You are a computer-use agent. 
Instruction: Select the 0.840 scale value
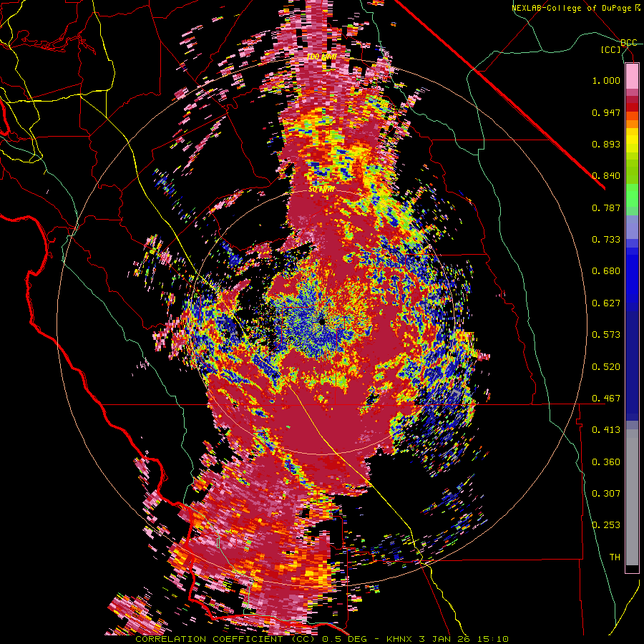(x=606, y=176)
